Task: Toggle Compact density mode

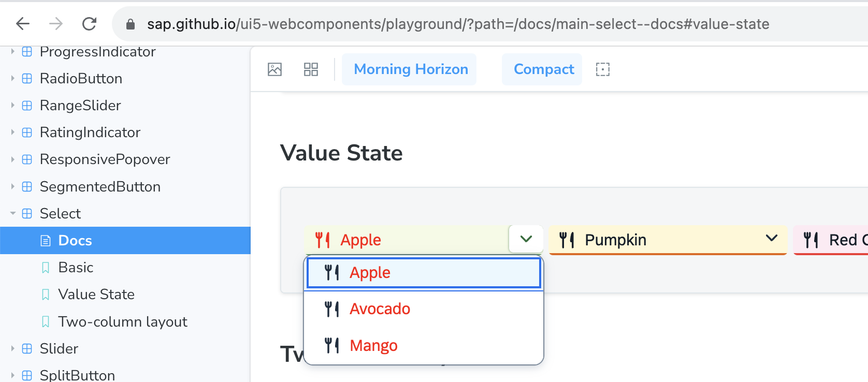Action: click(x=542, y=69)
